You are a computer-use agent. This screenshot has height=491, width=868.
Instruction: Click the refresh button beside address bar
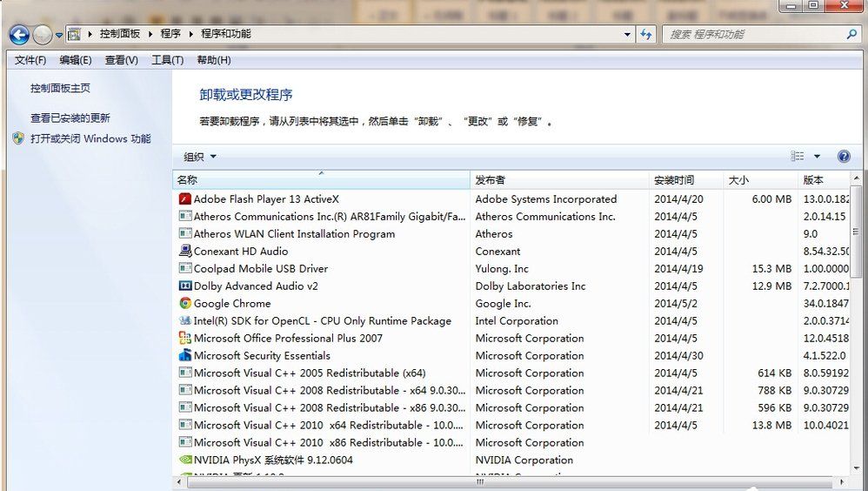(646, 34)
